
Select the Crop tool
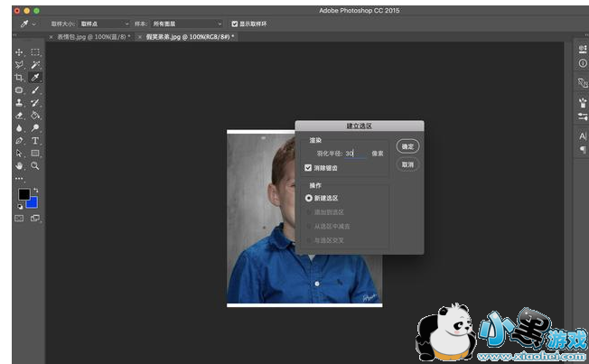pyautogui.click(x=20, y=78)
